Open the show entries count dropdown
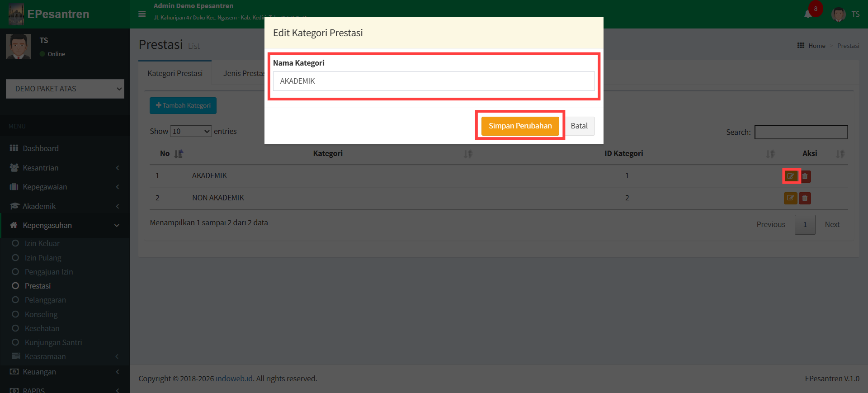The height and width of the screenshot is (393, 868). 191,131
